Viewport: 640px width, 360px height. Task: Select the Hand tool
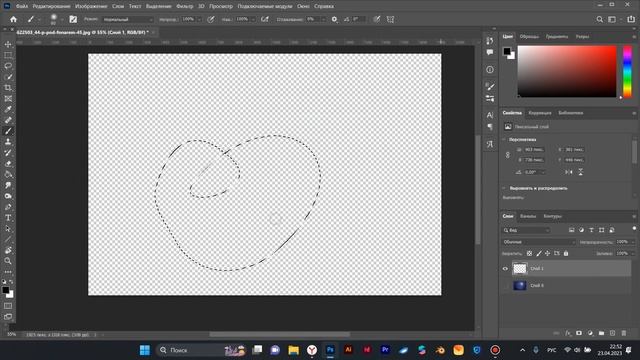tap(8, 250)
